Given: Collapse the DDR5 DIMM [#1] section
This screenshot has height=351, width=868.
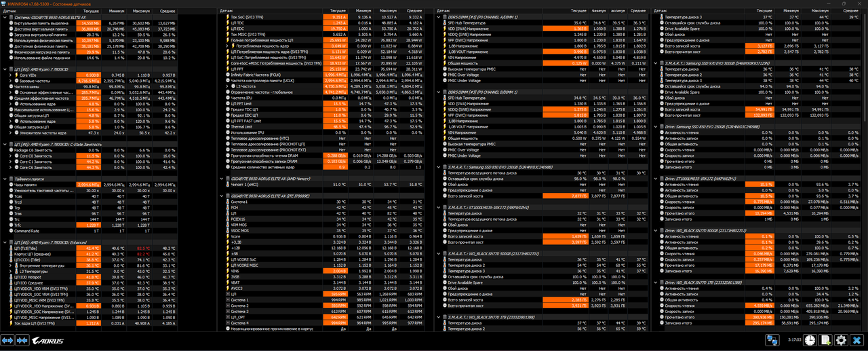Looking at the screenshot, I should point(437,17).
